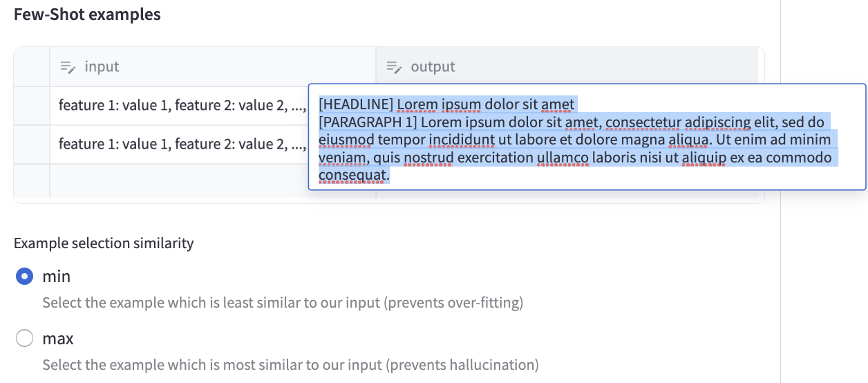
Task: Click the "Few-Shot examples" heading
Action: (87, 15)
